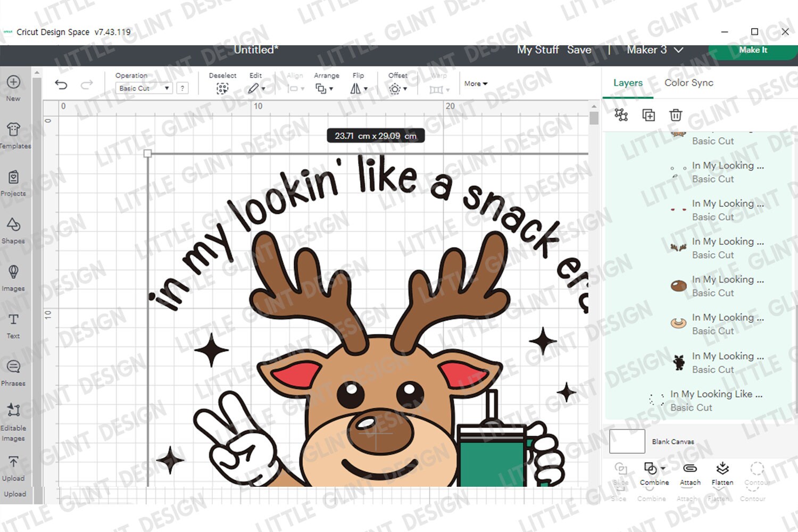This screenshot has height=532, width=798.
Task: Click the Group icon in Layers panel
Action: click(621, 115)
